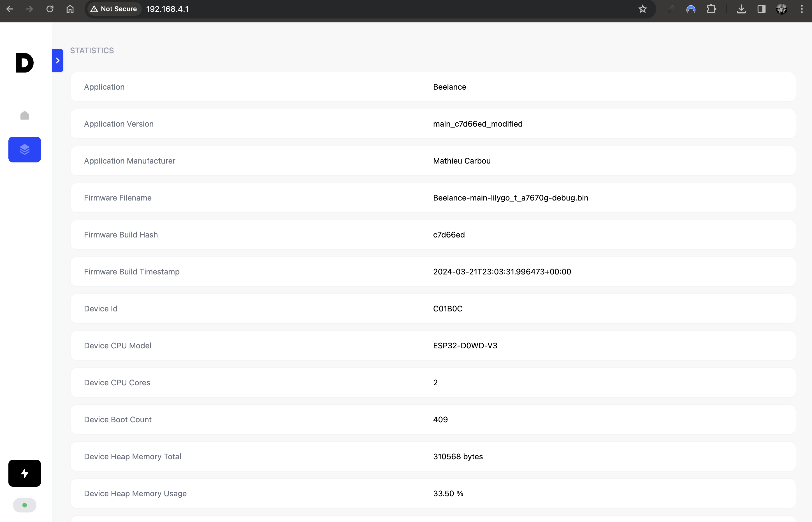Bookmark this page with star

tap(642, 9)
